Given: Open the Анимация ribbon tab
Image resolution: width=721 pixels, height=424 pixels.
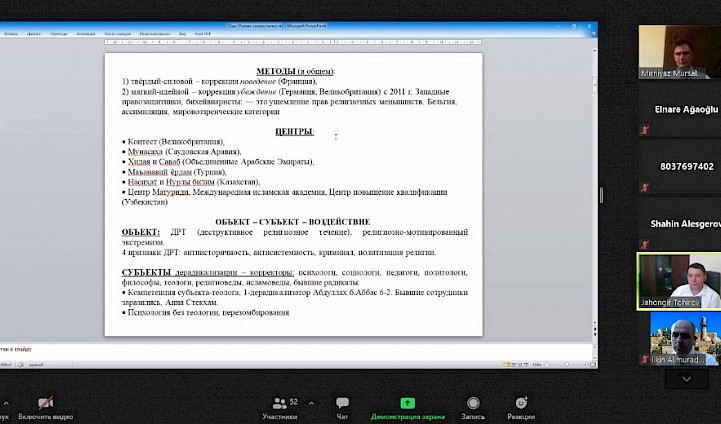Looking at the screenshot, I should (x=86, y=34).
